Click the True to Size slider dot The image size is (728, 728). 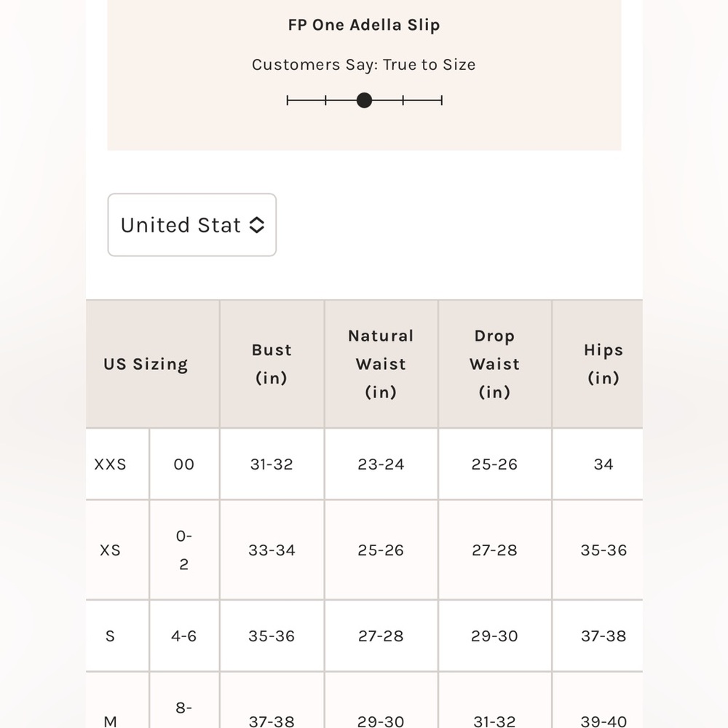click(x=365, y=100)
